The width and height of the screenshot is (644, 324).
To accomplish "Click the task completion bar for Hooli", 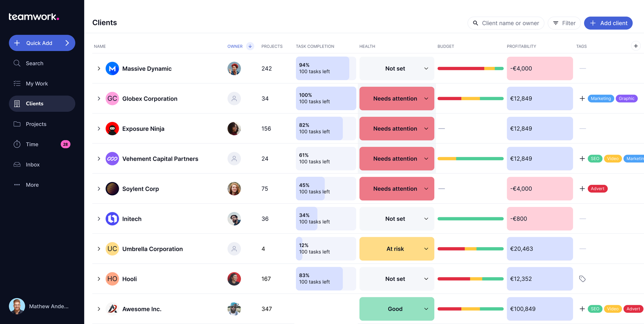I will coord(326,279).
